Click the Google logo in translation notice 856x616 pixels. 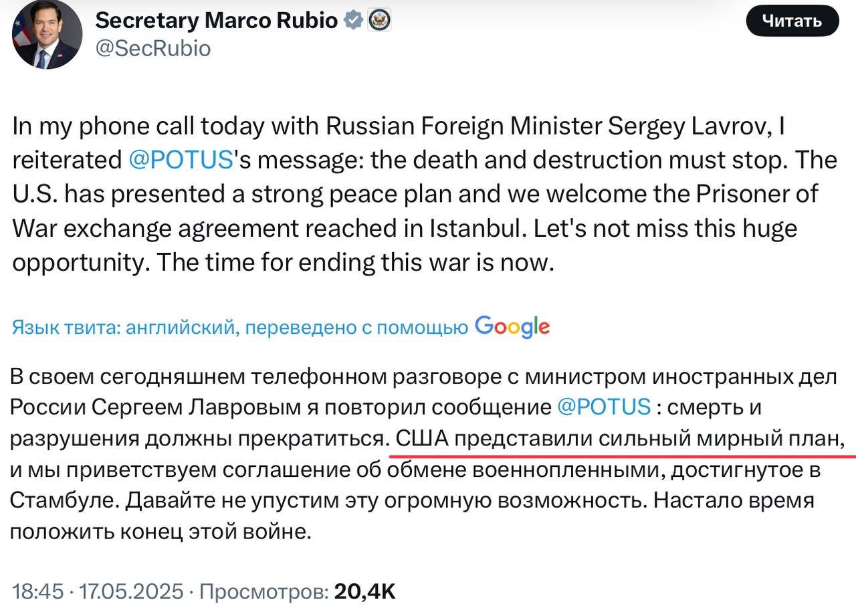click(512, 326)
